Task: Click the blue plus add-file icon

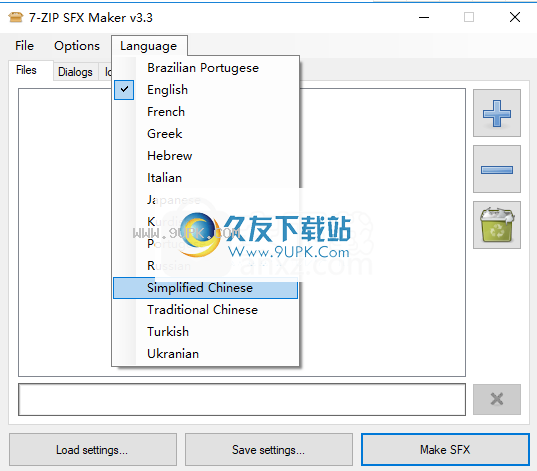Action: coord(497,113)
